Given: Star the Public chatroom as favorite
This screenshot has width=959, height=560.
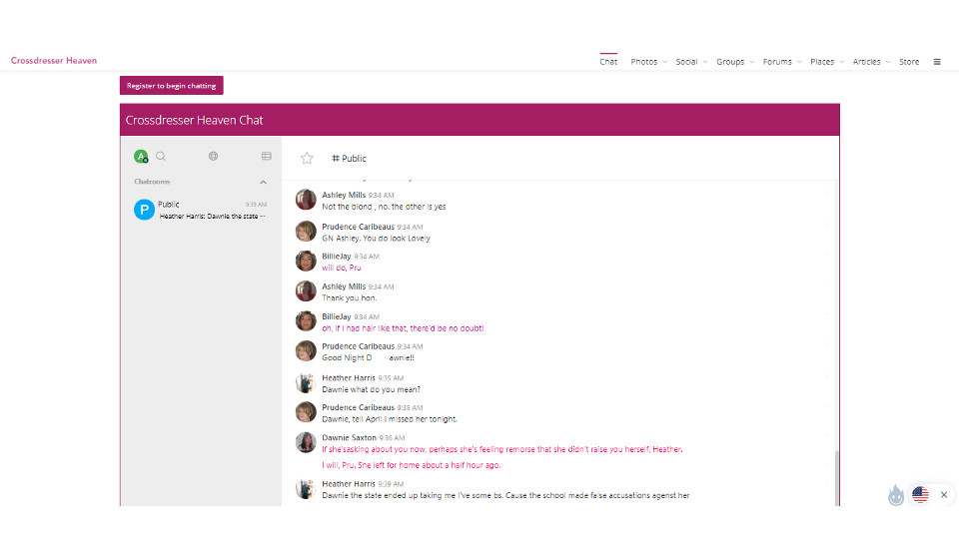Looking at the screenshot, I should 307,158.
